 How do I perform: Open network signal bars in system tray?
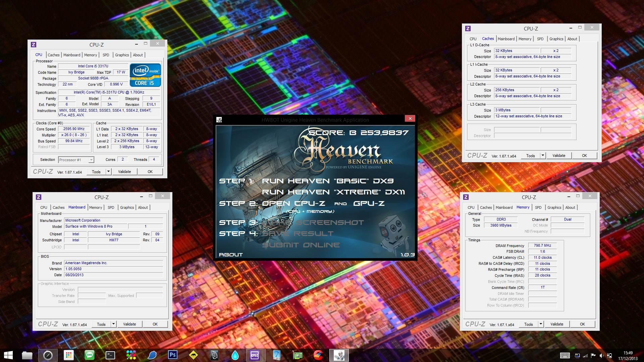586,355
